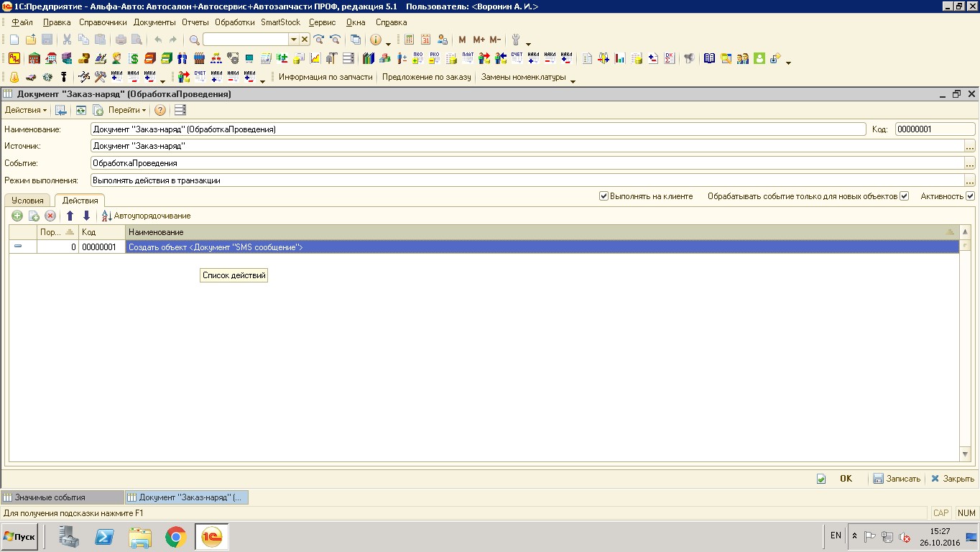Open the calendar icon in top toolbar
The height and width of the screenshot is (552, 980).
[426, 40]
